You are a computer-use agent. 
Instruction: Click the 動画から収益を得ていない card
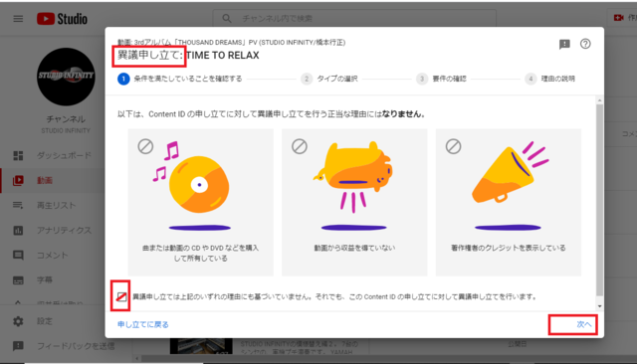coord(354,203)
